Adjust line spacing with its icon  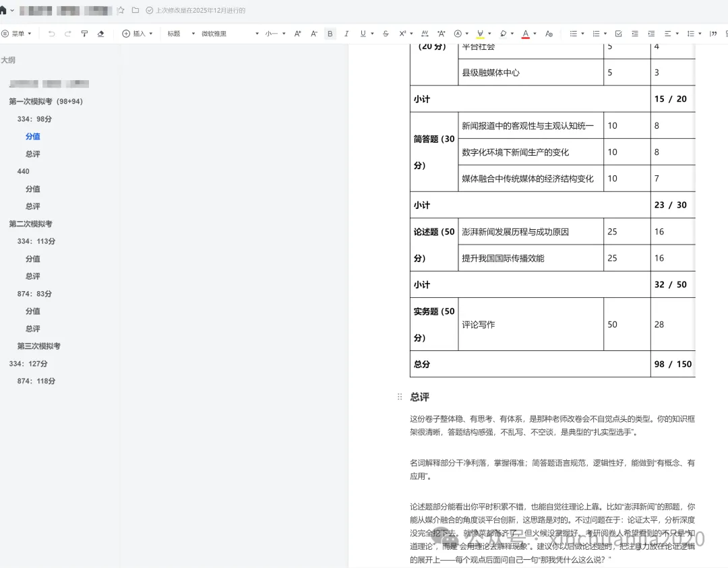point(690,34)
